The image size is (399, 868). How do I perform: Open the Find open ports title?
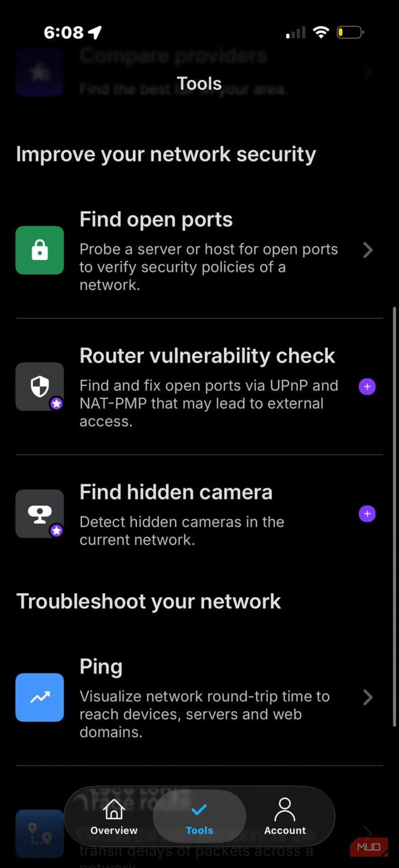point(156,219)
